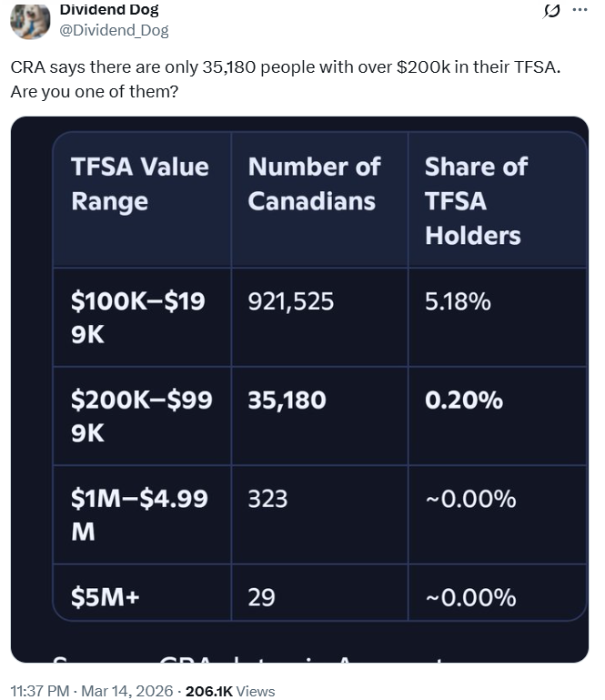Image resolution: width=605 pixels, height=700 pixels.
Task: Click the $200K–$999K range cell
Action: pyautogui.click(x=140, y=416)
